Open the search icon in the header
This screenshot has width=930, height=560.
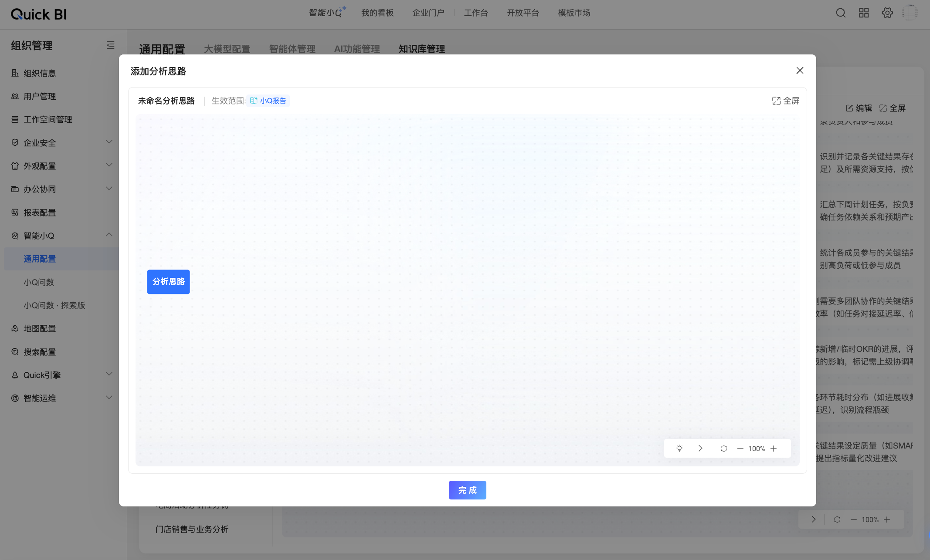pyautogui.click(x=841, y=13)
